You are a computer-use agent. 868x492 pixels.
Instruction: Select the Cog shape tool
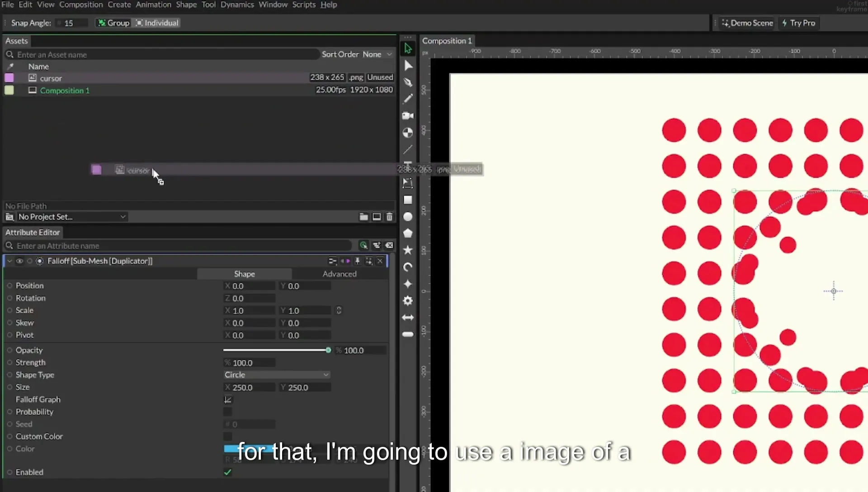tap(408, 301)
